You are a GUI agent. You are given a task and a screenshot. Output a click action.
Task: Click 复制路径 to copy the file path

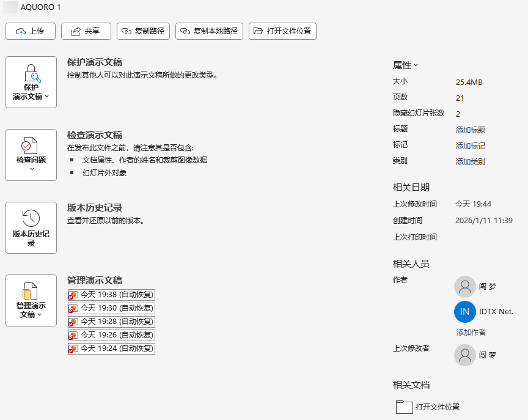point(143,31)
